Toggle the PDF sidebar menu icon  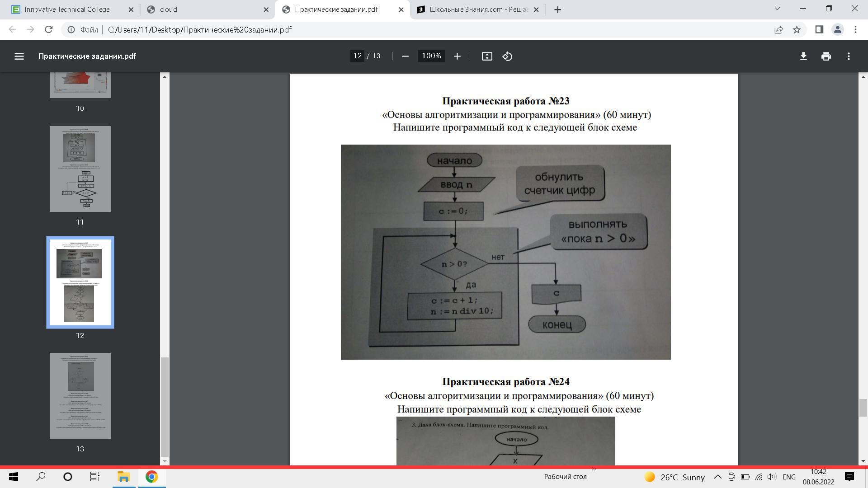pyautogui.click(x=19, y=56)
